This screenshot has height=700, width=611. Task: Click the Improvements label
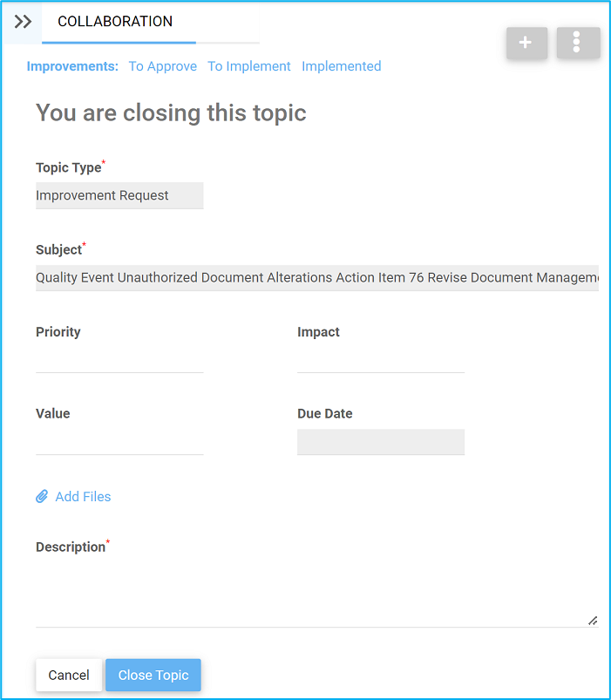[72, 66]
